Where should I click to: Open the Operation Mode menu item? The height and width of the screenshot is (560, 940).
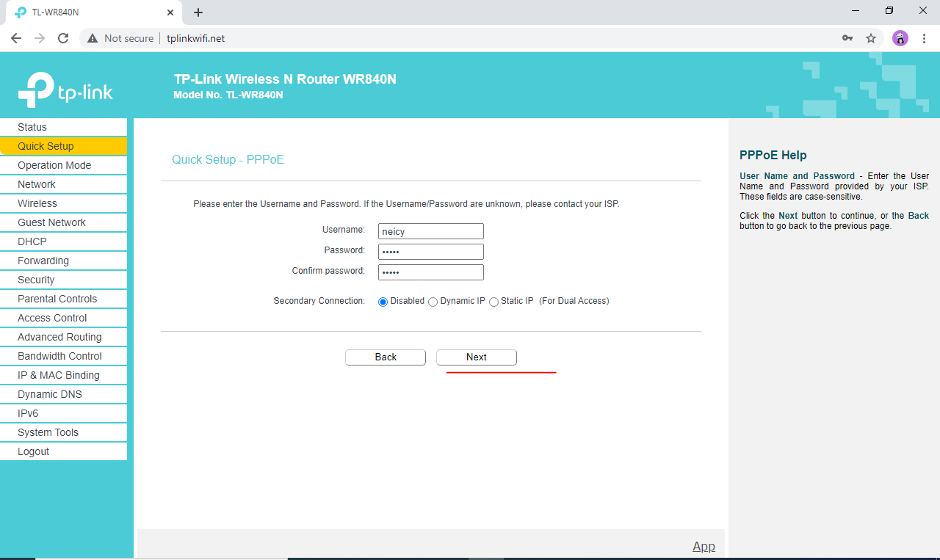pos(64,165)
